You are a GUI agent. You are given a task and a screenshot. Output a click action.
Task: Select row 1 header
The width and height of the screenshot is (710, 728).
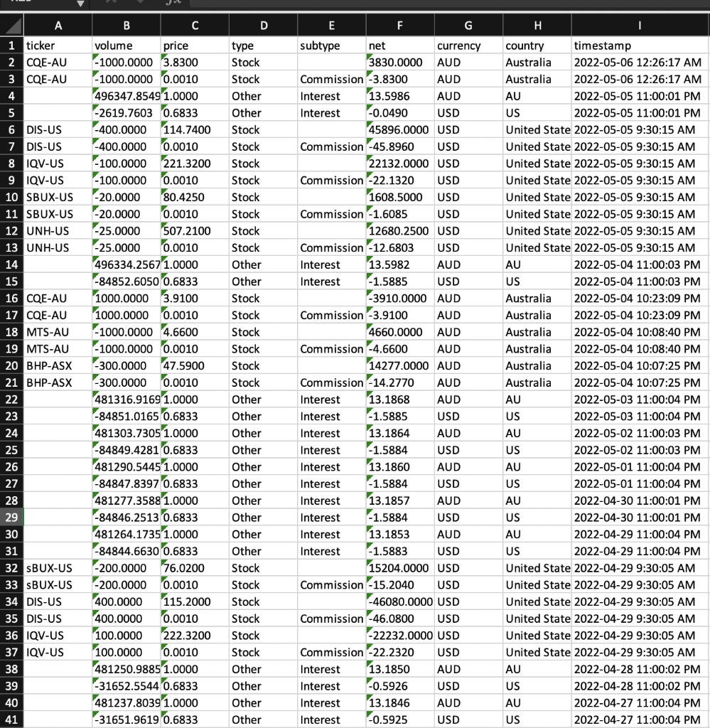pos(11,45)
